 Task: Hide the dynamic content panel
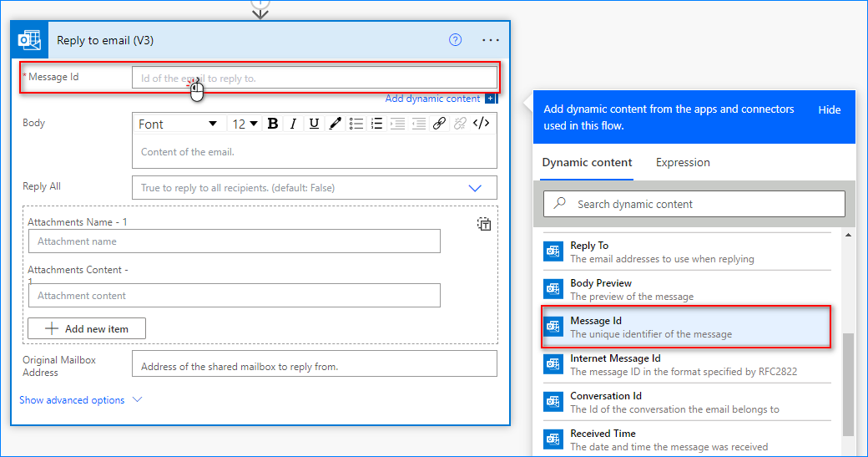(830, 109)
